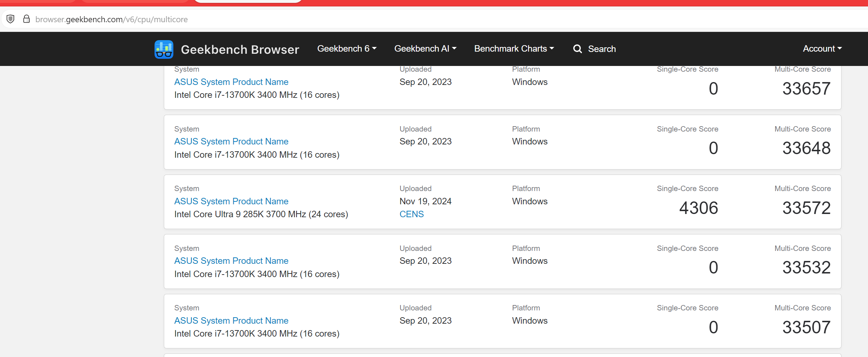Click the zero single-core score in 33648 row
This screenshot has width=868, height=357.
tap(713, 148)
